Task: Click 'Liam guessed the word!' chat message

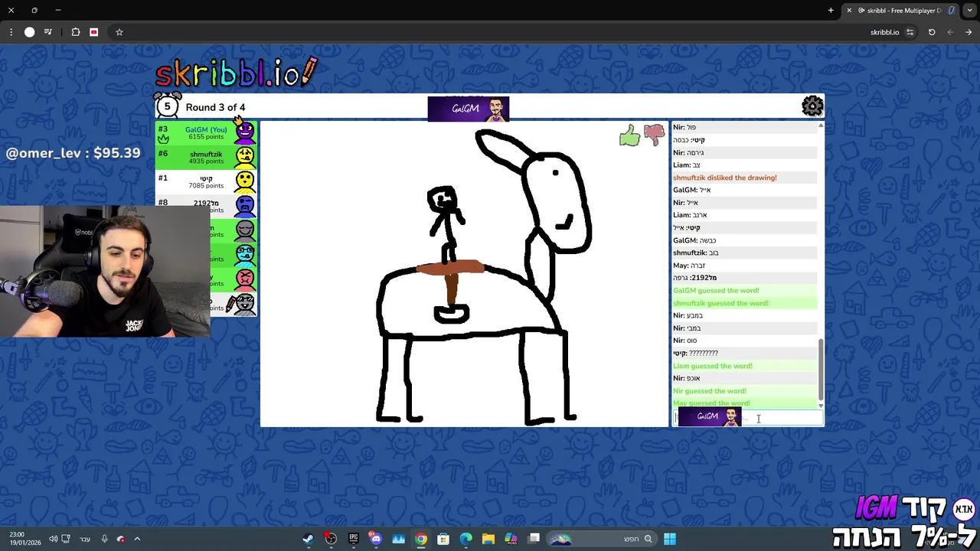Action: [x=712, y=366]
